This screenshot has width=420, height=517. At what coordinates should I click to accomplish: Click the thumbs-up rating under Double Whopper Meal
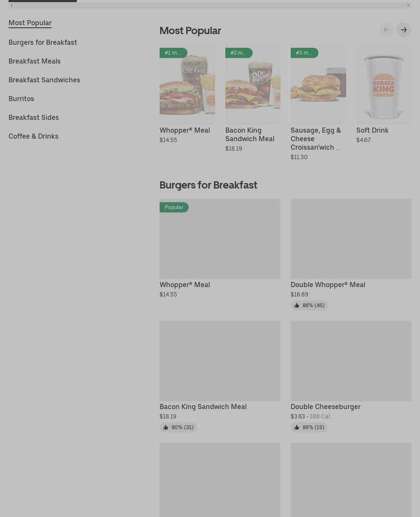(x=309, y=305)
